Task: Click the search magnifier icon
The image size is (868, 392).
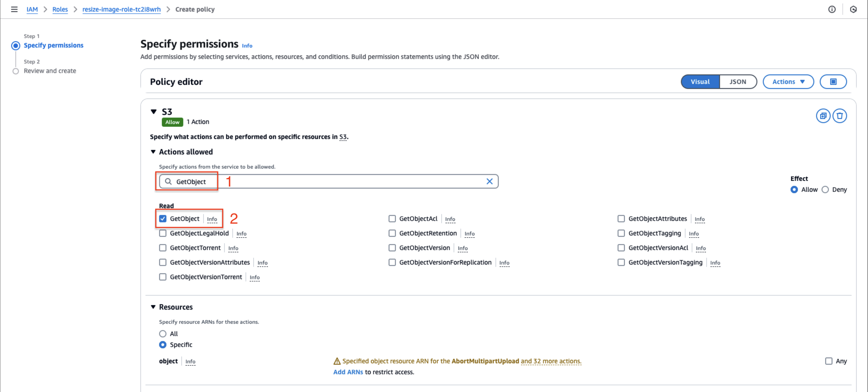Action: tap(168, 182)
